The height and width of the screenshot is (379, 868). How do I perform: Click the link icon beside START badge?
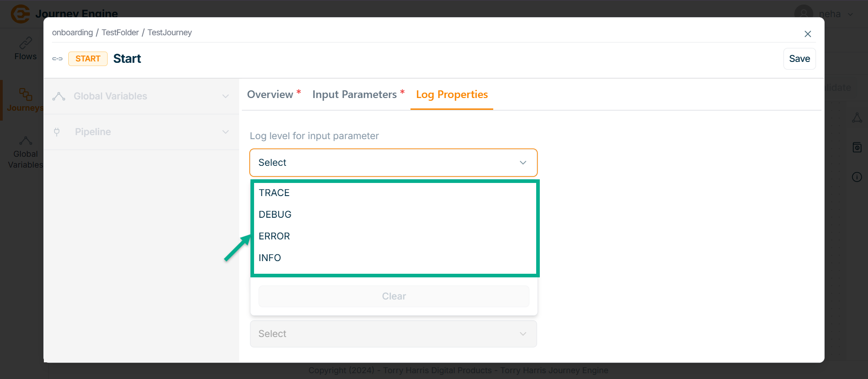(x=57, y=59)
